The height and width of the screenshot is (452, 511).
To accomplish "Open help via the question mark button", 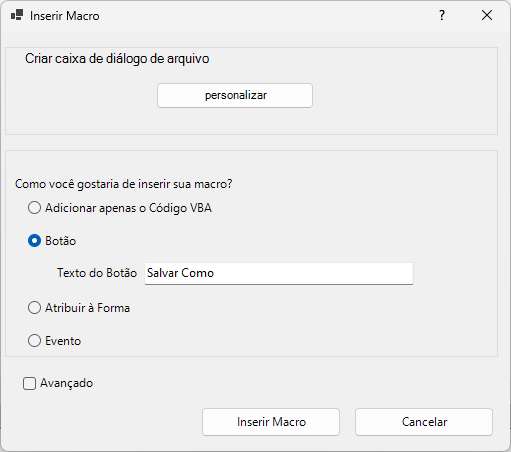I will [x=442, y=15].
